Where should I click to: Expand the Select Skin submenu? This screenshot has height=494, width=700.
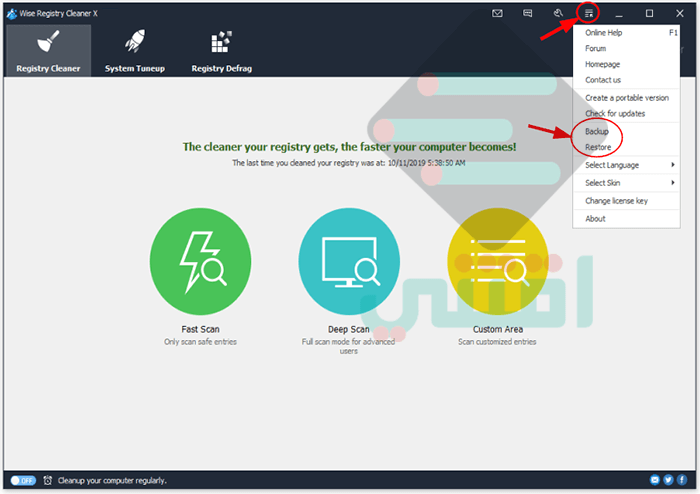point(626,183)
